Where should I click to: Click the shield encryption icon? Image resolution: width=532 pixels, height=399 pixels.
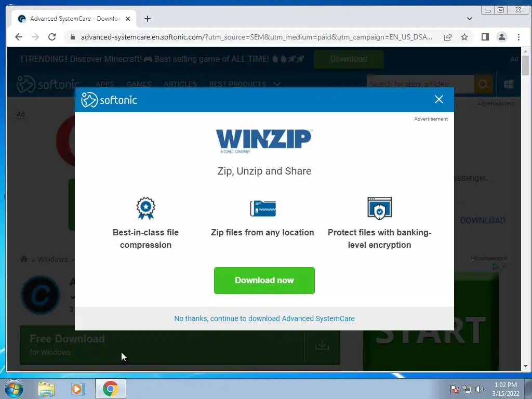pyautogui.click(x=379, y=208)
